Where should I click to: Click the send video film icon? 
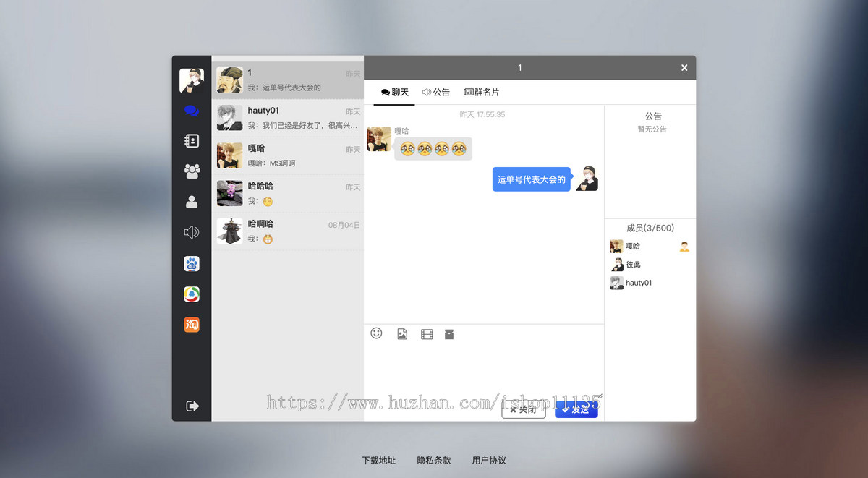coord(427,334)
